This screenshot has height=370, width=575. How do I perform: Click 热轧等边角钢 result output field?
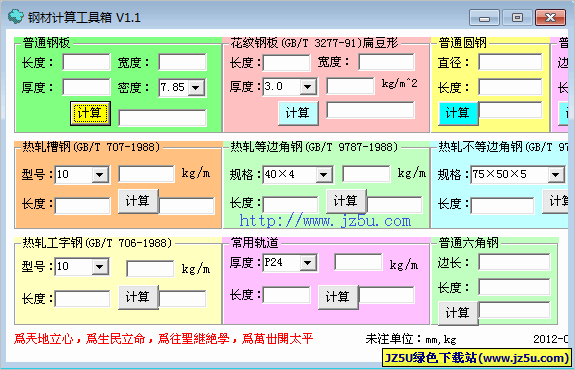(x=395, y=205)
